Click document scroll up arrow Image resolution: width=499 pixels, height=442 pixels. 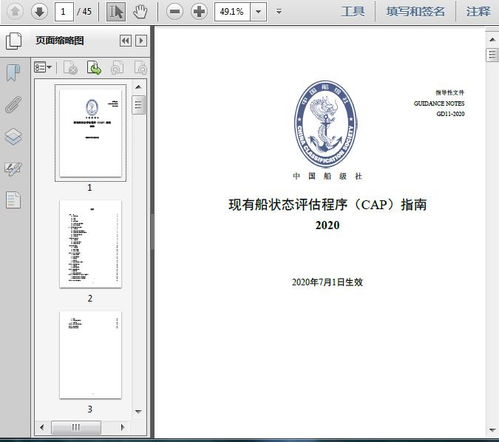point(492,40)
